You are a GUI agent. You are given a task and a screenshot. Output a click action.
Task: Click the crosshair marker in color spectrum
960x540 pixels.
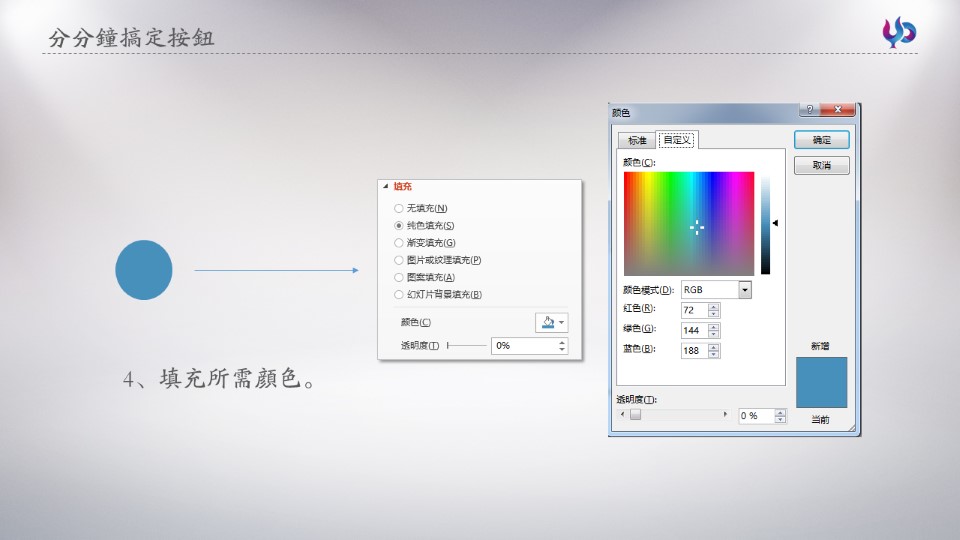(x=697, y=227)
